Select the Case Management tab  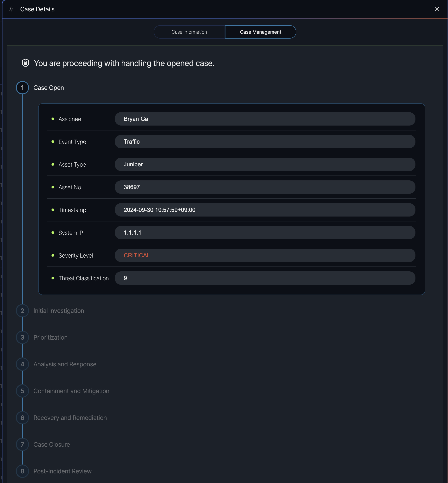(260, 32)
